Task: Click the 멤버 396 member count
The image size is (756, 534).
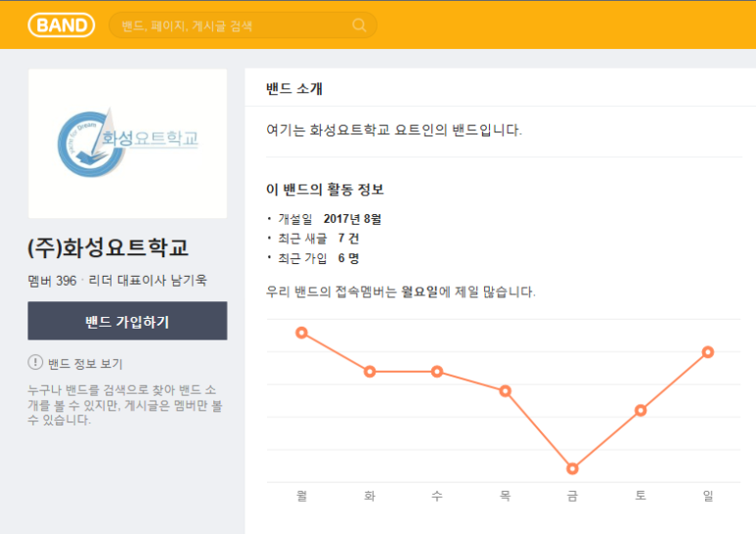Action: 52,281
